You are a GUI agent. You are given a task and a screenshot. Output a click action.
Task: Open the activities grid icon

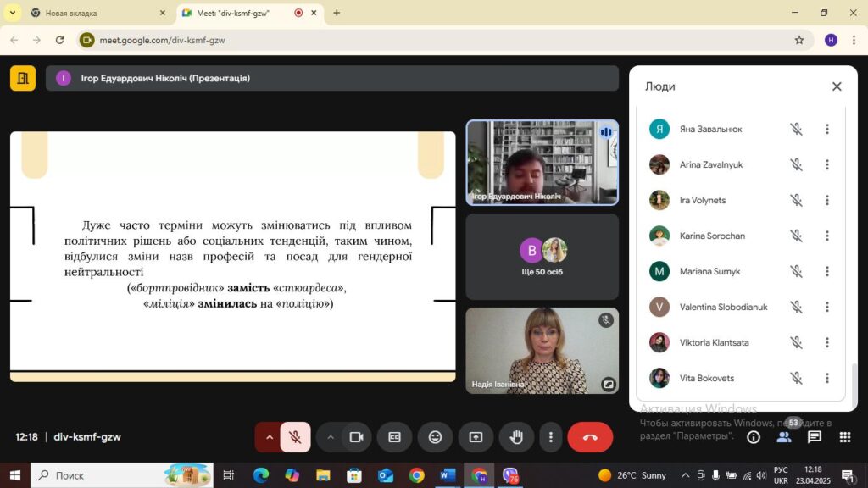845,437
